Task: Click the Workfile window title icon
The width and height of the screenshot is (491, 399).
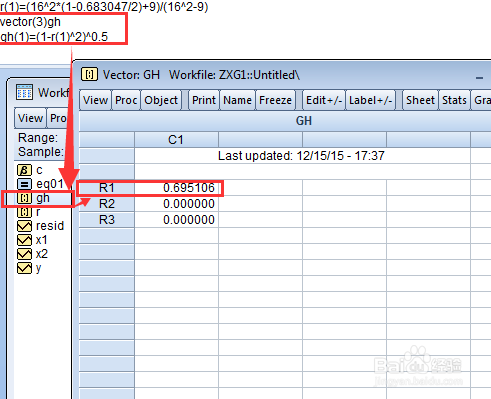Action: click(24, 92)
